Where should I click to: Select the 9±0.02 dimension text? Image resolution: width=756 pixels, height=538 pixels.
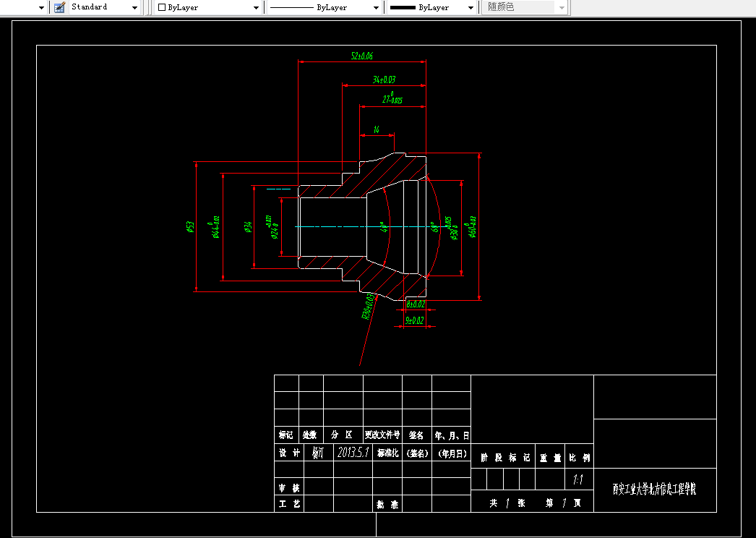[x=415, y=320]
